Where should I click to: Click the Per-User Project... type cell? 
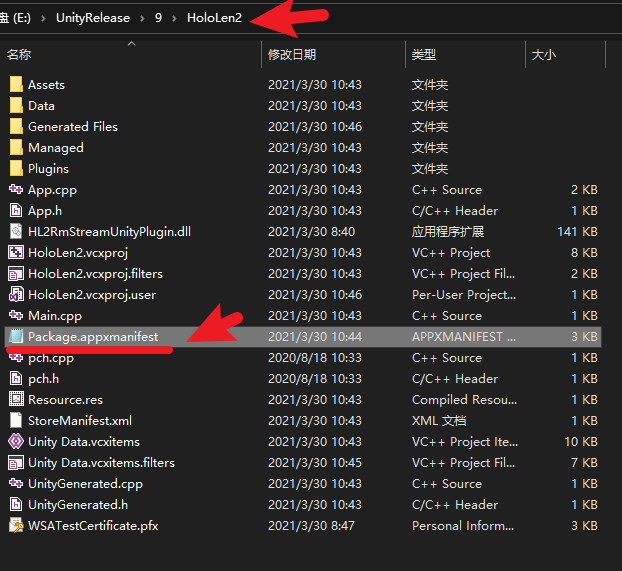pyautogui.click(x=464, y=294)
